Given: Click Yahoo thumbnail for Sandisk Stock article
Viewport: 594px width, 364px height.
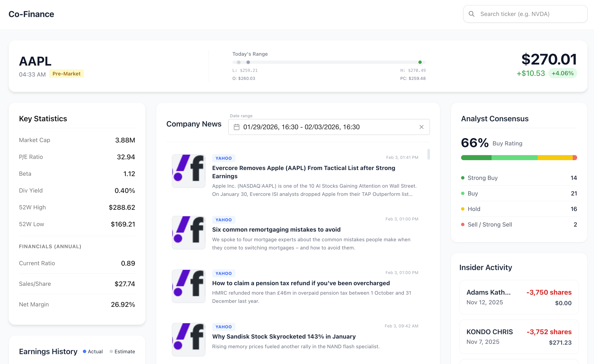Looking at the screenshot, I should [188, 339].
